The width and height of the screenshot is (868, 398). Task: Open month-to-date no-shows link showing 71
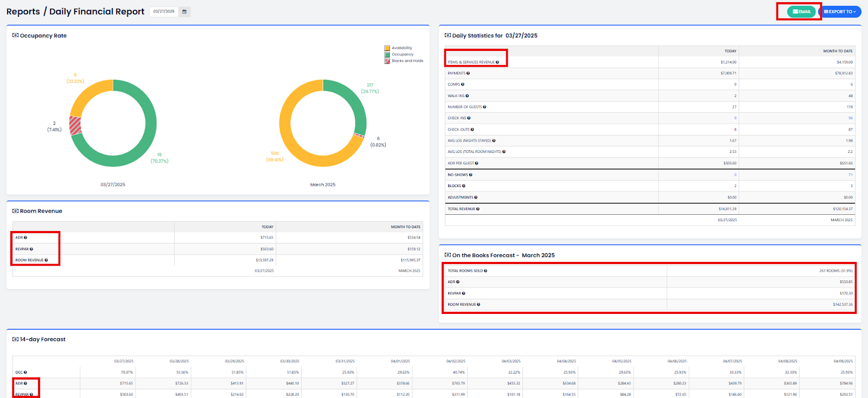click(850, 175)
